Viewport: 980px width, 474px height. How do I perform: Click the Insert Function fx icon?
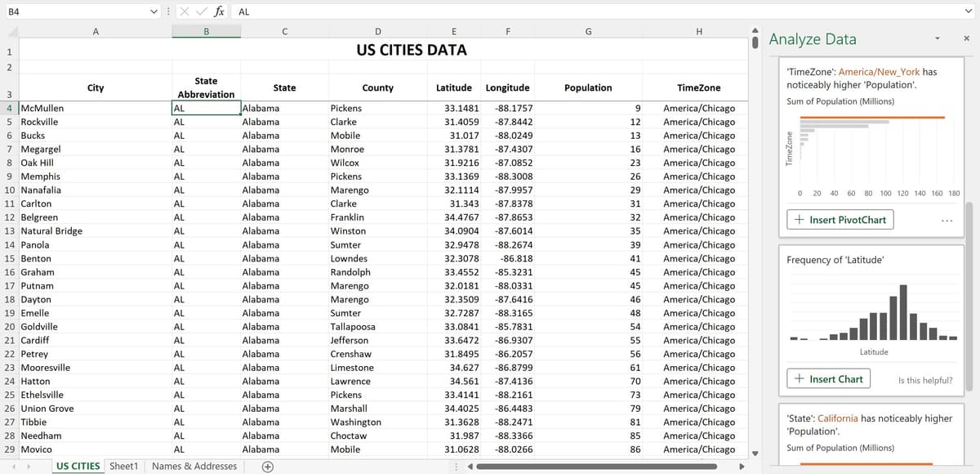click(217, 11)
